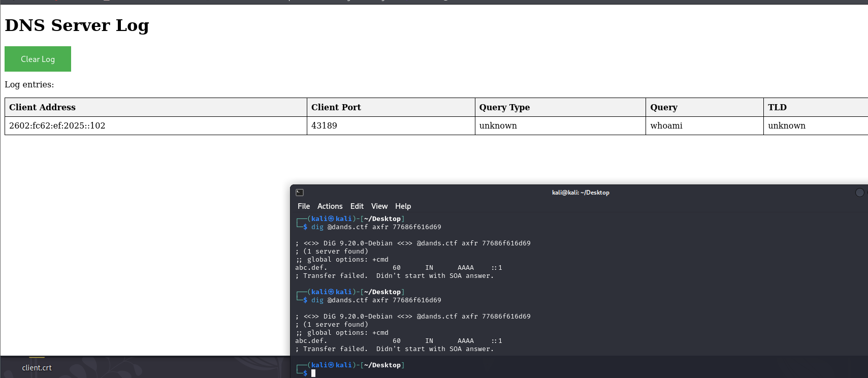Click the terminal icon in terminal title bar
868x378 pixels.
pos(300,193)
